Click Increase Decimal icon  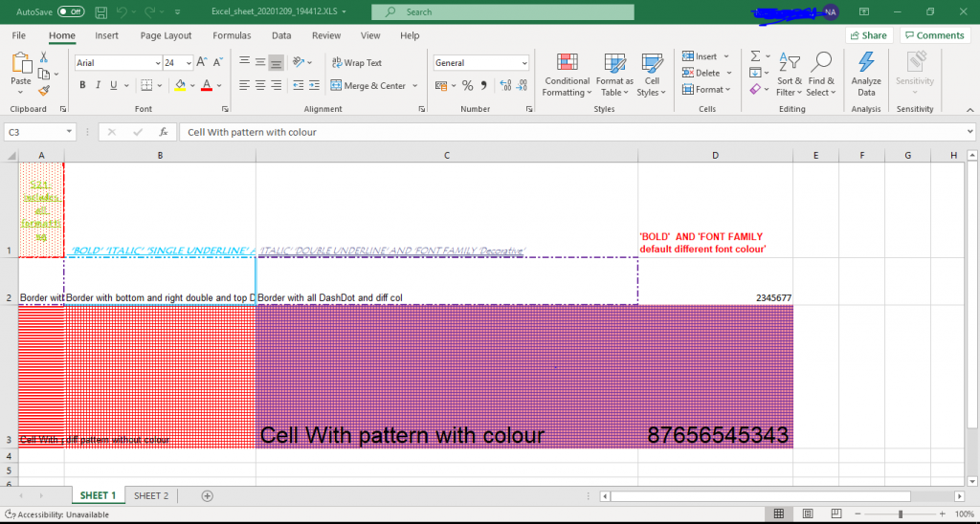(x=505, y=85)
